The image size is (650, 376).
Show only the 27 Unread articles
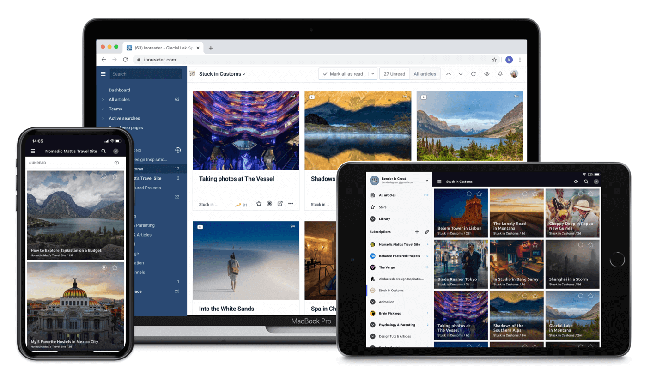pos(394,74)
